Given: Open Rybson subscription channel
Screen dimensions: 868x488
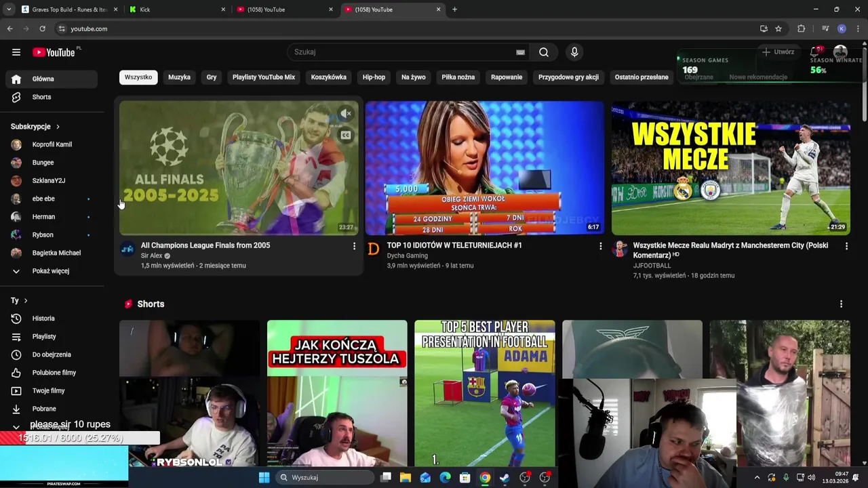Looking at the screenshot, I should [x=52, y=235].
